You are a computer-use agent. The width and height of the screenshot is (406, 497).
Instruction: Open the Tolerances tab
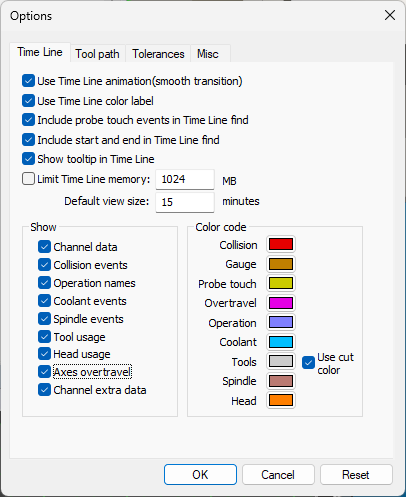[x=158, y=54]
